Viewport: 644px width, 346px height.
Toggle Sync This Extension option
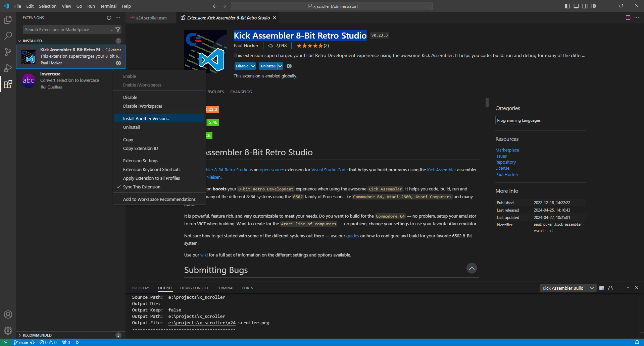coord(159,187)
